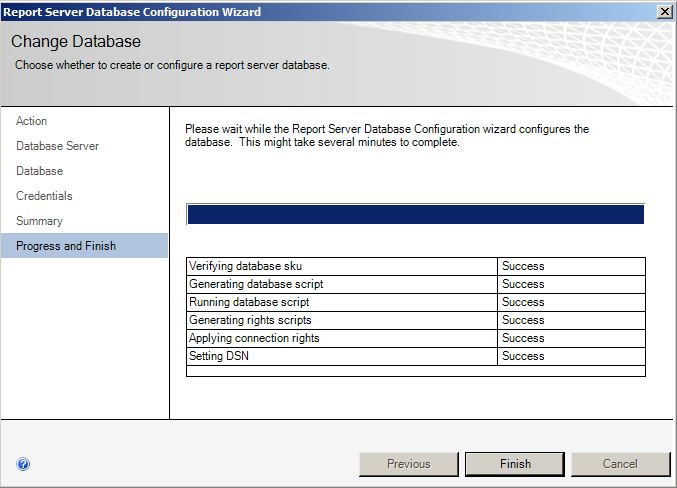Image resolution: width=677 pixels, height=488 pixels.
Task: Click the 'Verifying database sku' row
Action: click(416, 266)
